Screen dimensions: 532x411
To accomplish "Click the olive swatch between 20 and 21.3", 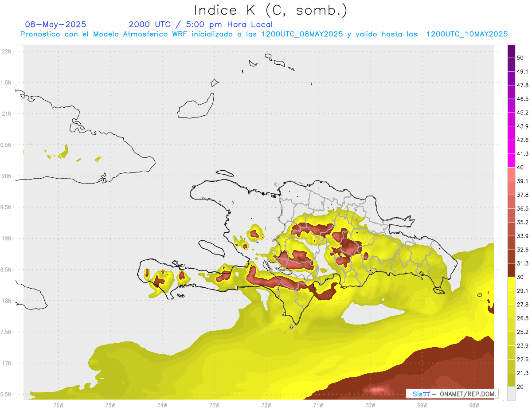I will pyautogui.click(x=511, y=380).
